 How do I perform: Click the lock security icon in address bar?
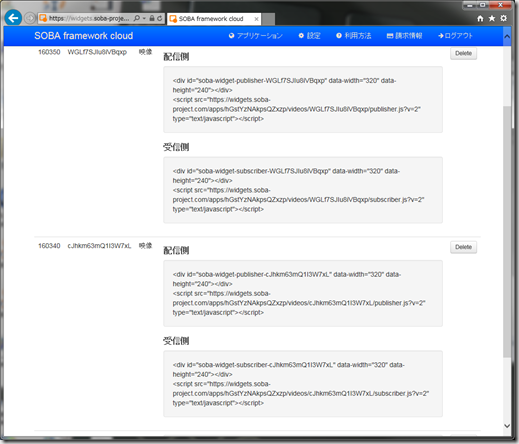152,18
